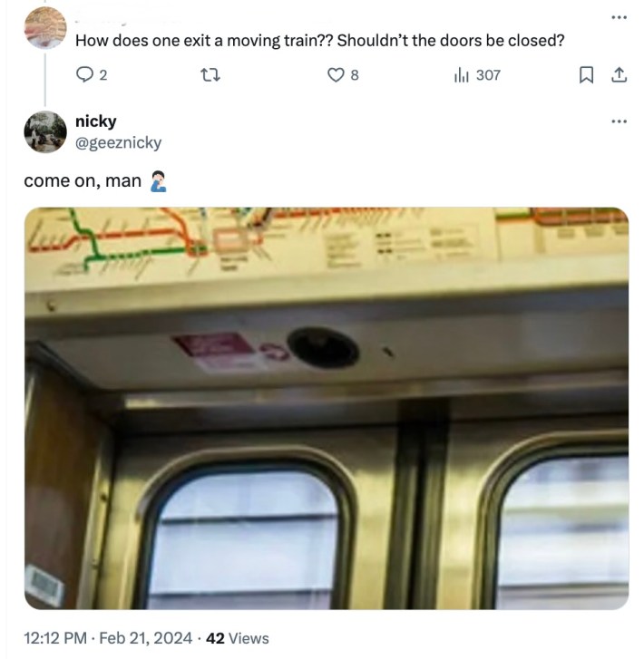Click the reply speech bubble icon
Viewport: 644px width, 659px height.
click(x=84, y=75)
